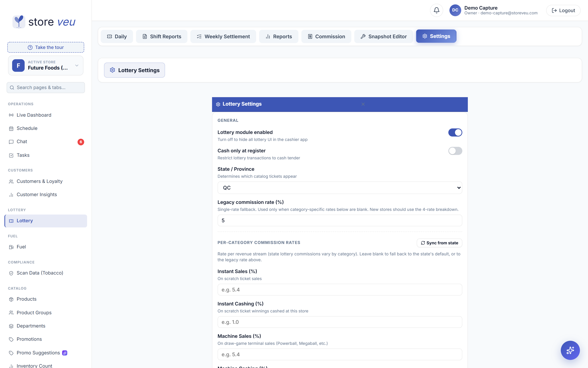Click the Lottery Settings sub-tab button

click(134, 70)
